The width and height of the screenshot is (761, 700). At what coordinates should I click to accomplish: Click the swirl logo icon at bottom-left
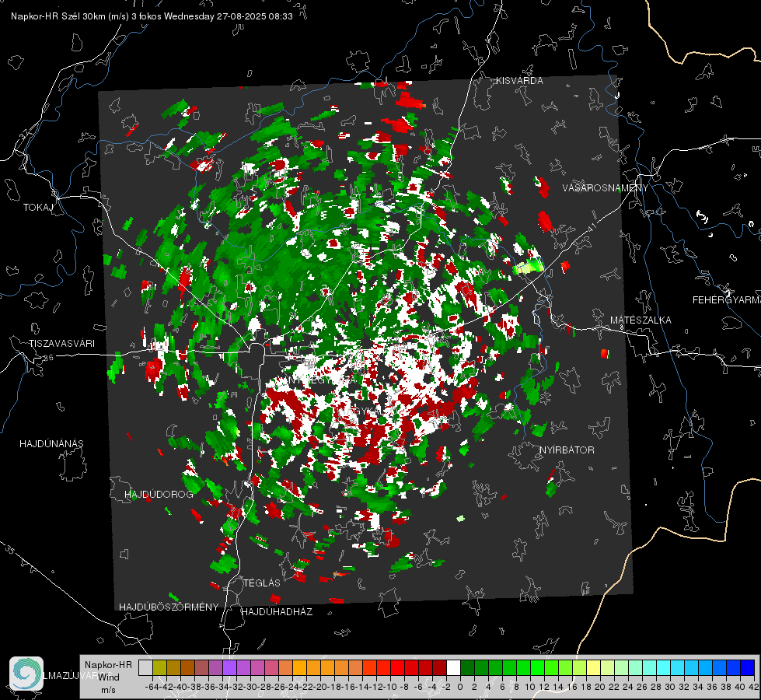[x=26, y=674]
